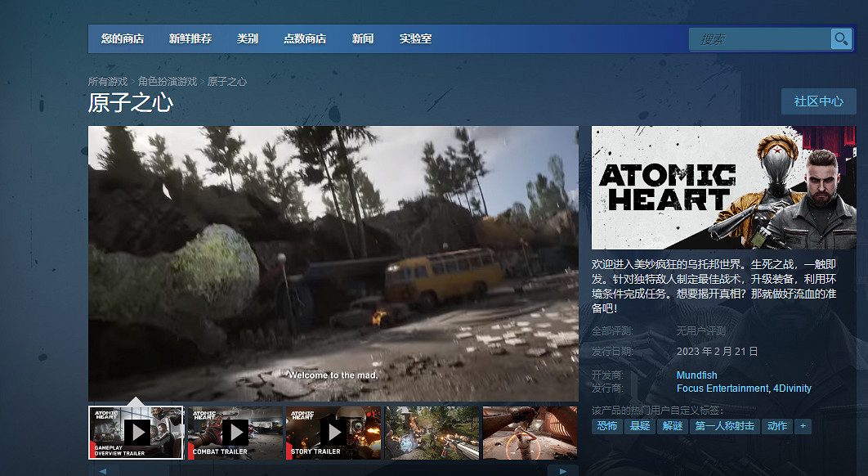Type in the 搜索 search field
The image size is (868, 476).
(760, 39)
